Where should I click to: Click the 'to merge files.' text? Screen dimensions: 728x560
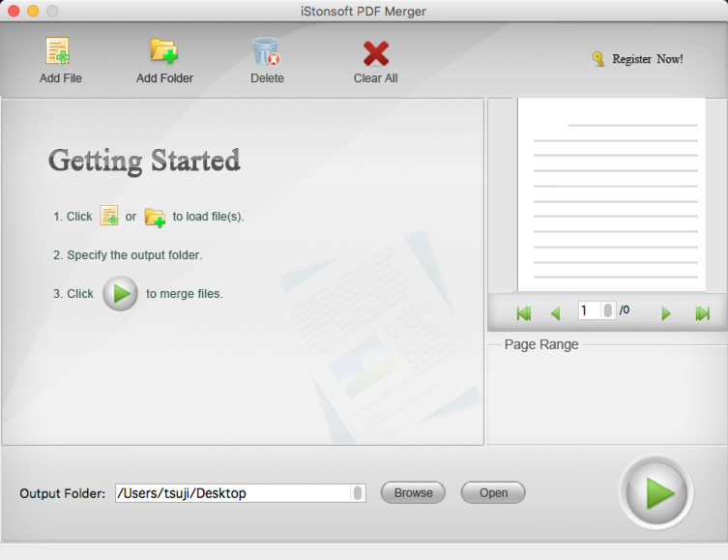tap(185, 294)
